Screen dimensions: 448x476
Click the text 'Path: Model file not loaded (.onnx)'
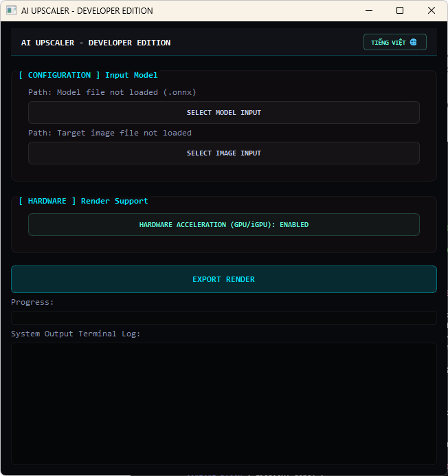point(112,92)
